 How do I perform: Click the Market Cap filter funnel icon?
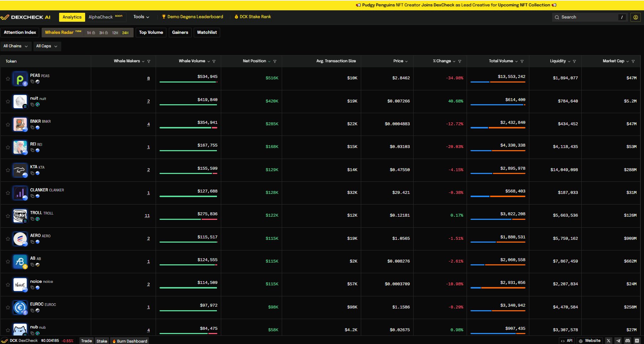click(x=633, y=61)
